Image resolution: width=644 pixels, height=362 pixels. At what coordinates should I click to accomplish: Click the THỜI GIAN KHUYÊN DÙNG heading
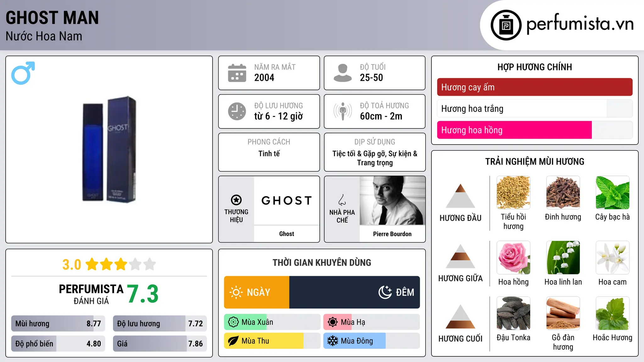(x=322, y=262)
